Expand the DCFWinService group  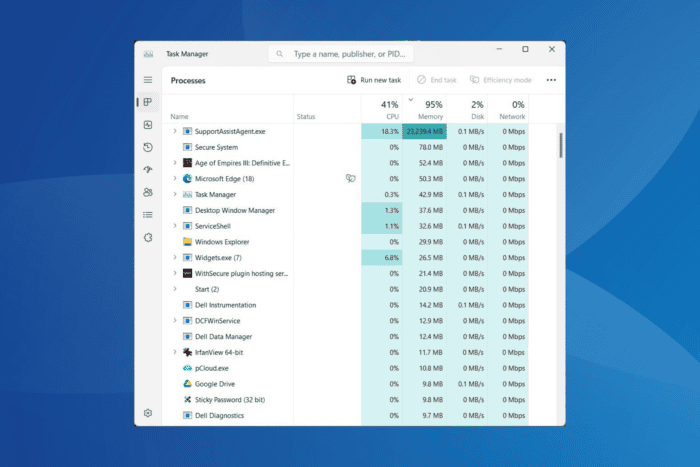coord(175,320)
